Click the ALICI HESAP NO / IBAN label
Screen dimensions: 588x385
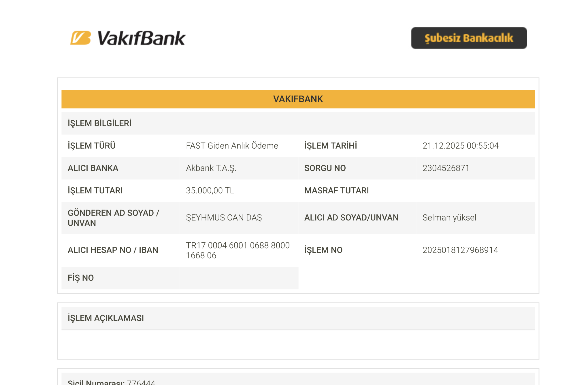[113, 250]
